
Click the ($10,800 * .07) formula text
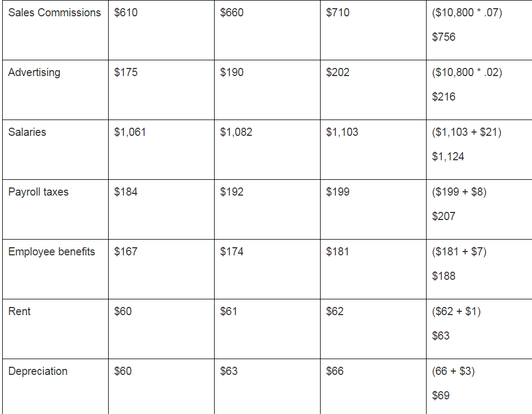click(x=467, y=12)
